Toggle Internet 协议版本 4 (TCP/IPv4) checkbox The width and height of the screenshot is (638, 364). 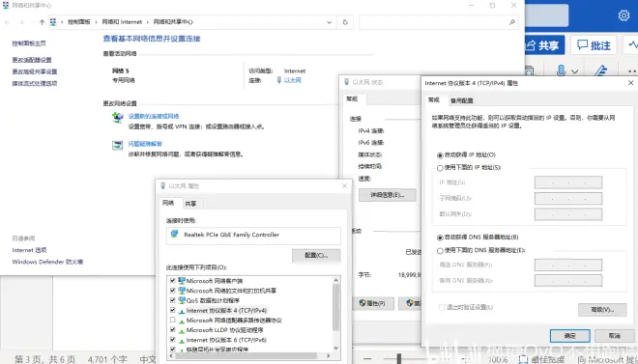(x=172, y=310)
